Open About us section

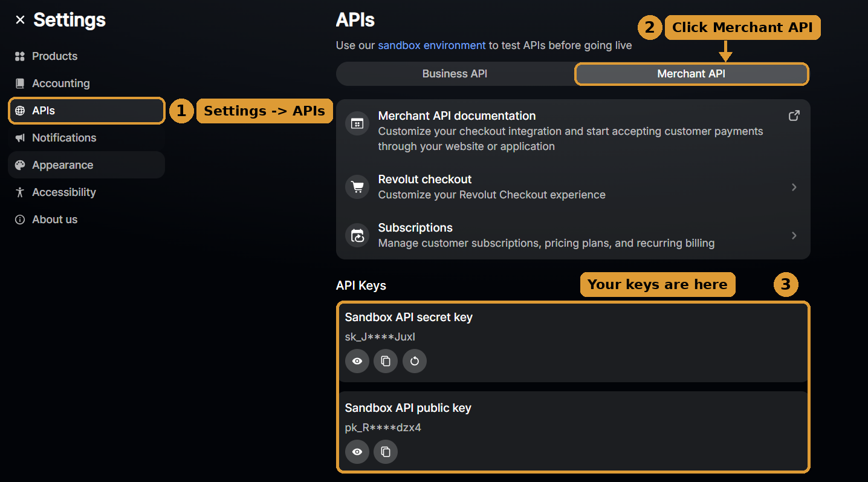[86, 220]
